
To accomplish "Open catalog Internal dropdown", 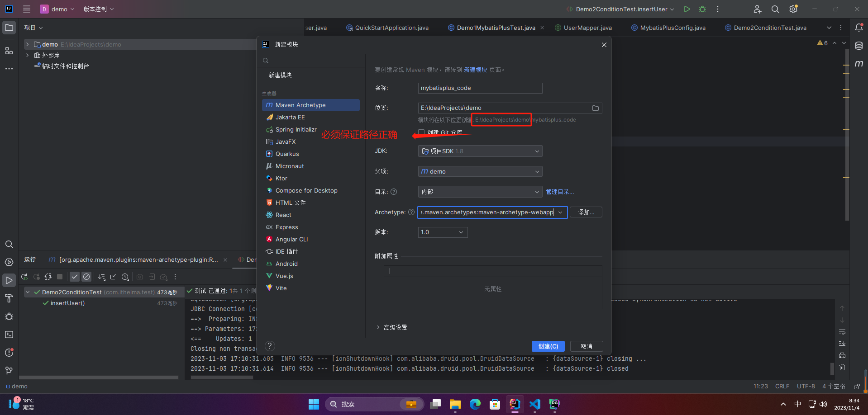I will click(x=480, y=192).
